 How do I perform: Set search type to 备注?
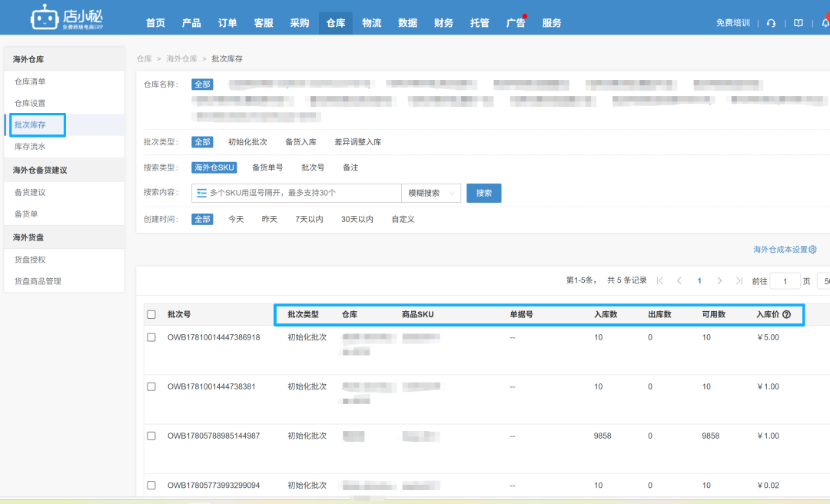click(x=350, y=167)
